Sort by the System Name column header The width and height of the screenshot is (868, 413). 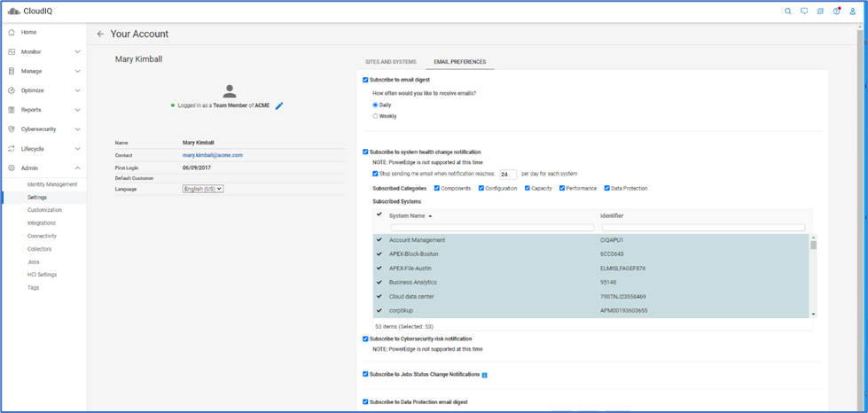coord(410,215)
